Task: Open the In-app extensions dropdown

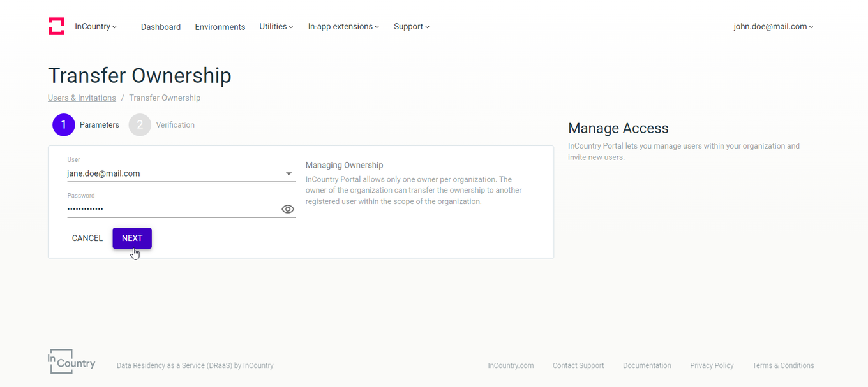Action: click(x=343, y=26)
